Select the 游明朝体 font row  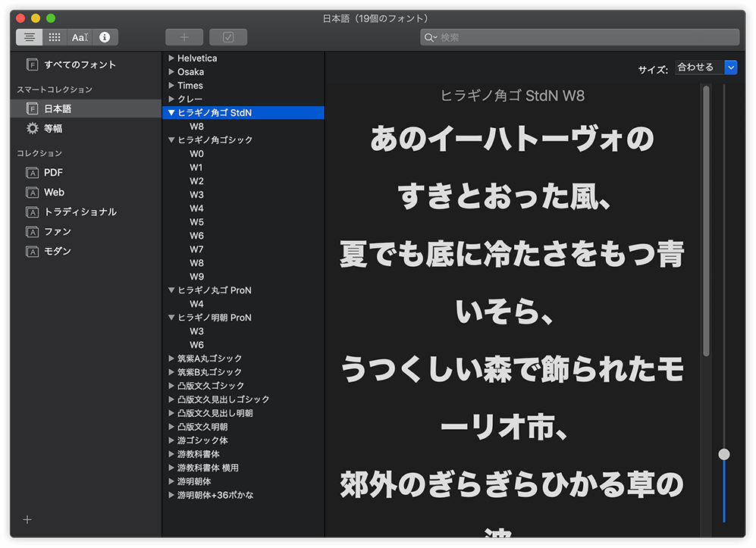point(243,481)
